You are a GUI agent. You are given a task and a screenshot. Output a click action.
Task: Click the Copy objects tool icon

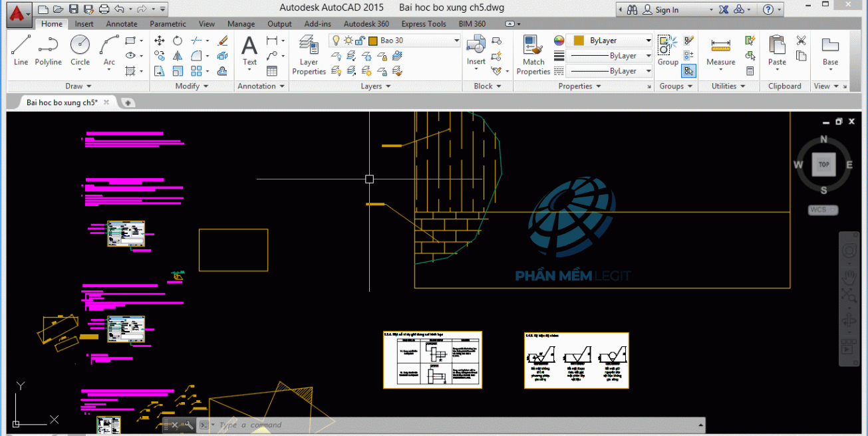[x=160, y=56]
